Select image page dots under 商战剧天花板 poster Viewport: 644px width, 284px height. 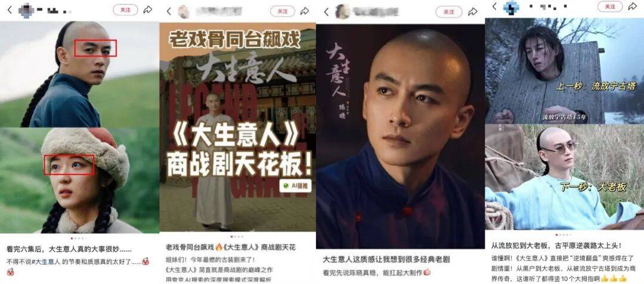237,236
